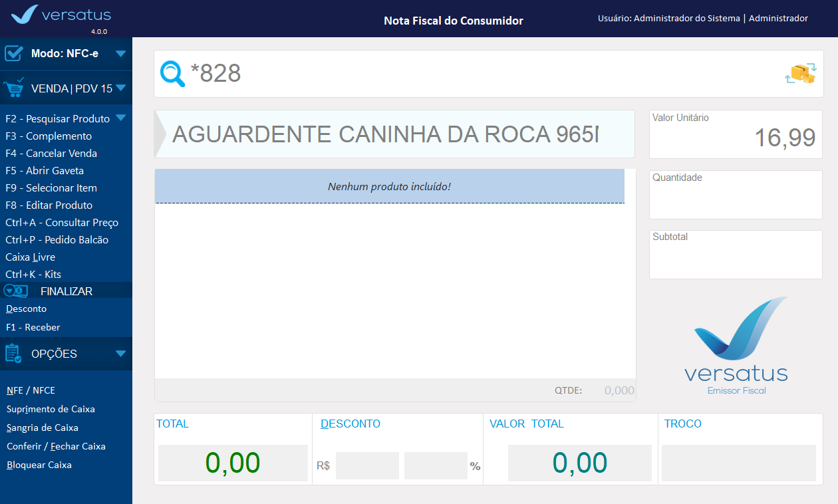838x504 pixels.
Task: Expand the Modo NFC-e dropdown arrow
Action: pos(120,53)
